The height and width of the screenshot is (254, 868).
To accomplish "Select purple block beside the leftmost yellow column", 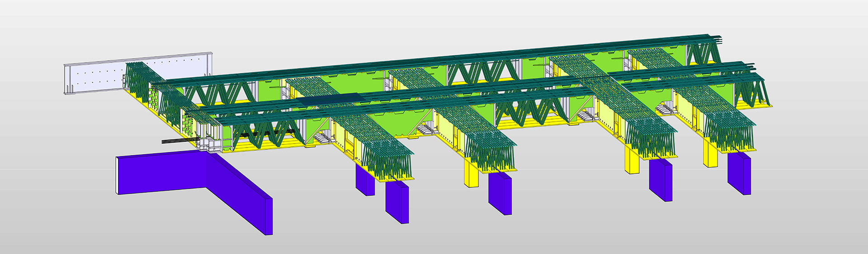I will [x=500, y=194].
